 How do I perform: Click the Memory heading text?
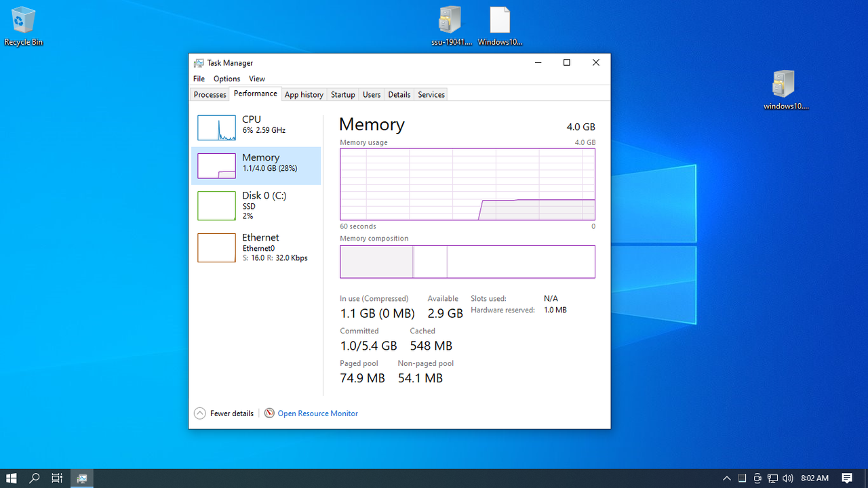(x=372, y=124)
